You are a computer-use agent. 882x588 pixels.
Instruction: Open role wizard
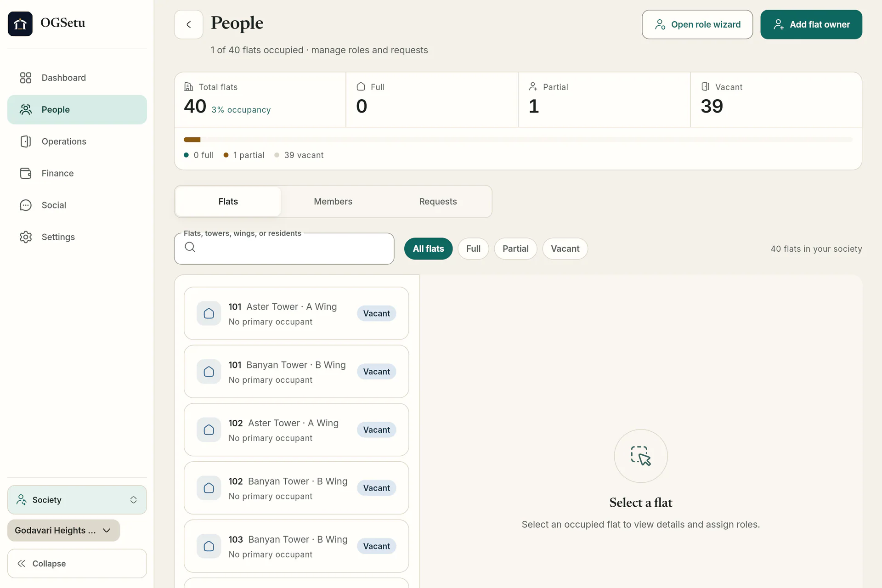tap(697, 24)
